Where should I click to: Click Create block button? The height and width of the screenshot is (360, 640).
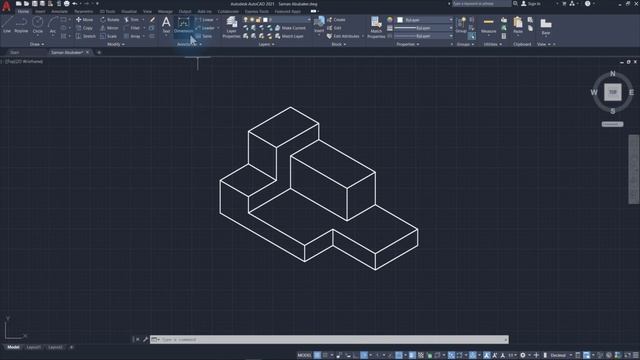(x=336, y=20)
